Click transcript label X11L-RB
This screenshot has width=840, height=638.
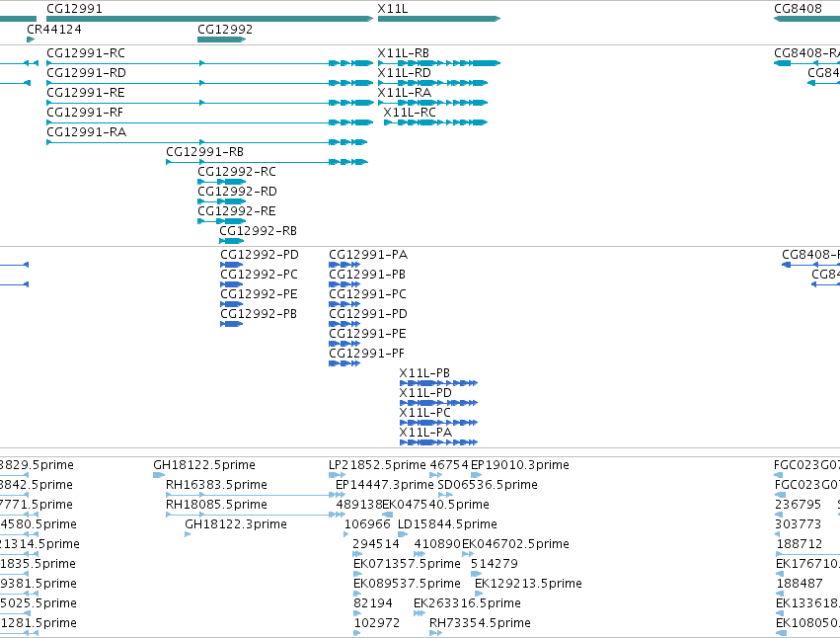pos(404,53)
